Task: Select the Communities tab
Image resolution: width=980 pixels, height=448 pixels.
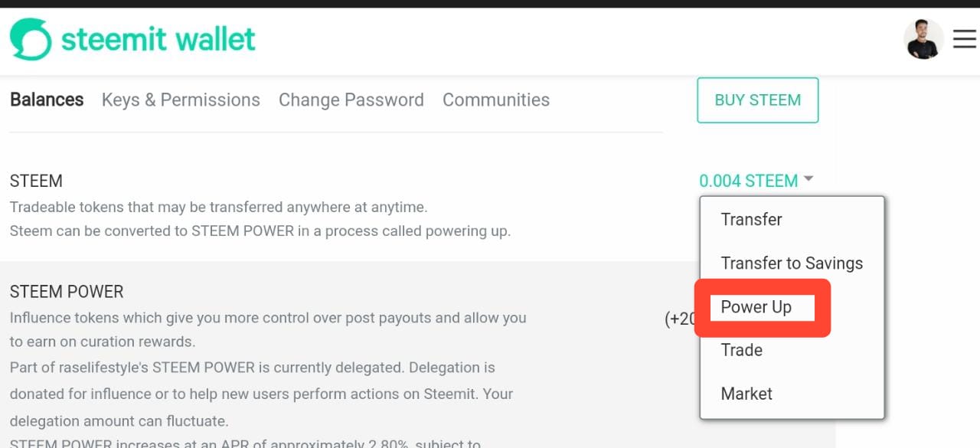Action: pos(495,100)
